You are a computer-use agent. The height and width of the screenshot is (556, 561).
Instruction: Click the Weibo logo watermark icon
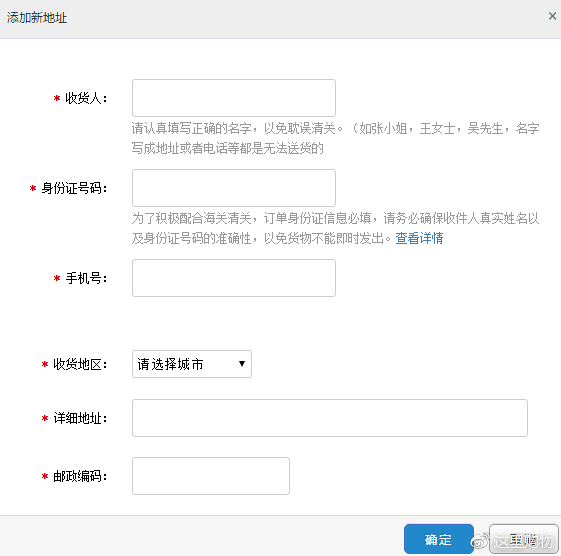tap(480, 540)
